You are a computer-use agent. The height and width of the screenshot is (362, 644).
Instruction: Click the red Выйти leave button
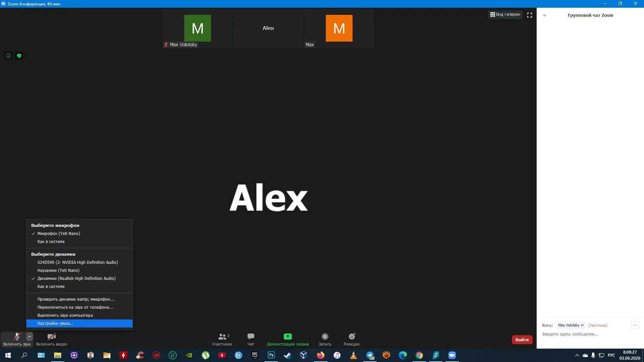(x=522, y=340)
